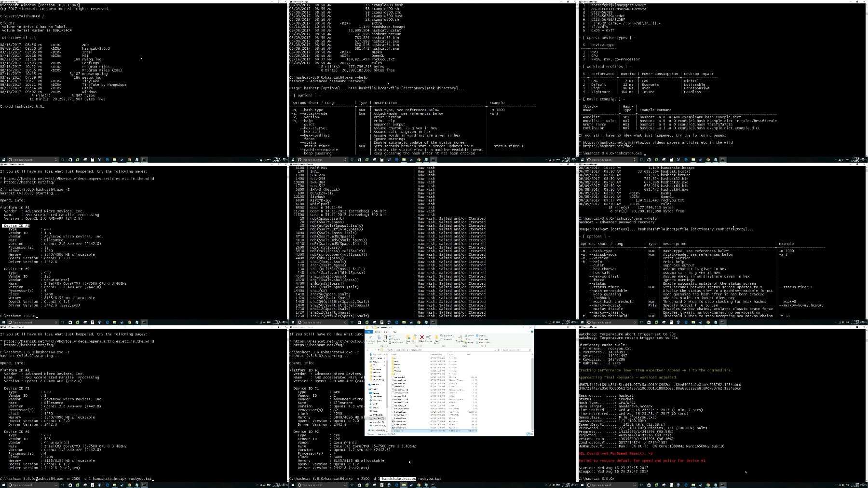
Task: Click the Search box in File Explorer
Action: [516, 350]
